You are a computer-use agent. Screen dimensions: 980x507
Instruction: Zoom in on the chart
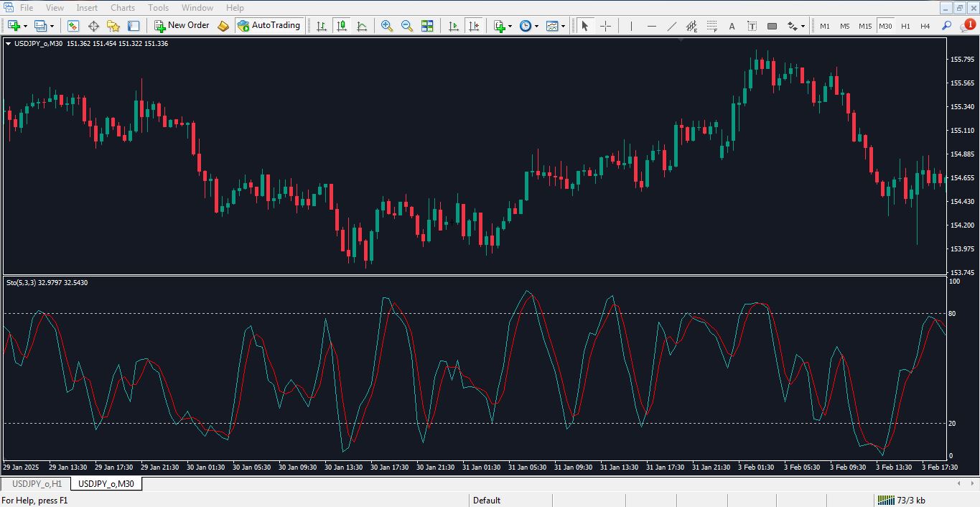coord(387,26)
